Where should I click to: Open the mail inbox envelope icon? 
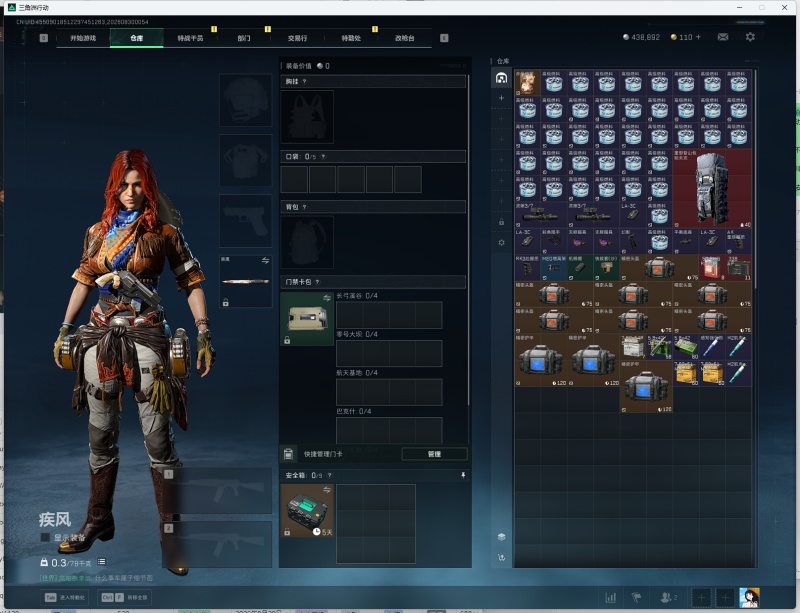pyautogui.click(x=723, y=37)
